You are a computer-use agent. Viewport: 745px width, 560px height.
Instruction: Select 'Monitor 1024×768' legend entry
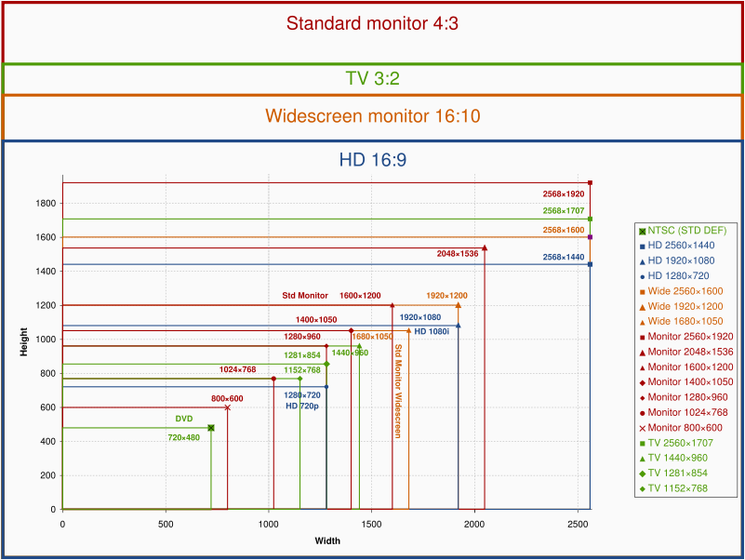[684, 412]
